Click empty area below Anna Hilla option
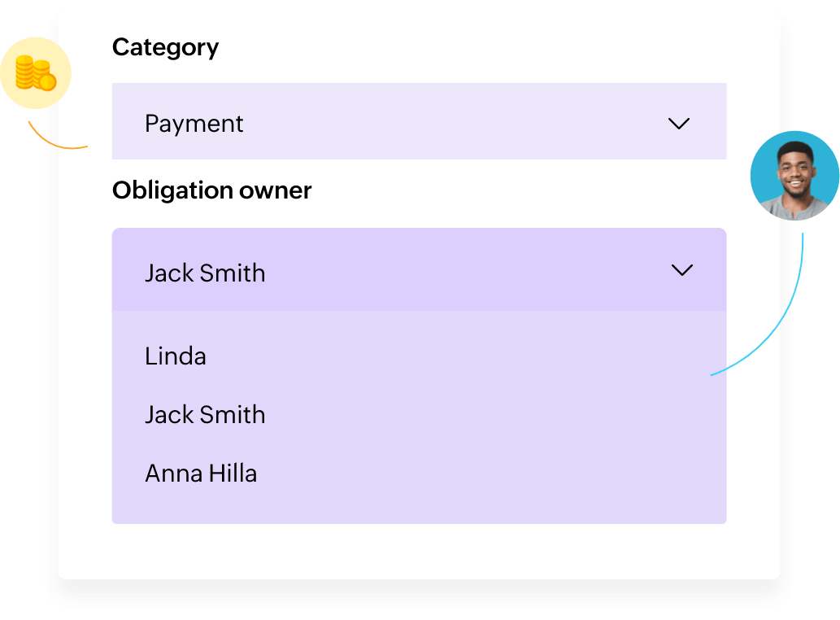Image resolution: width=840 pixels, height=620 pixels. tap(418, 506)
